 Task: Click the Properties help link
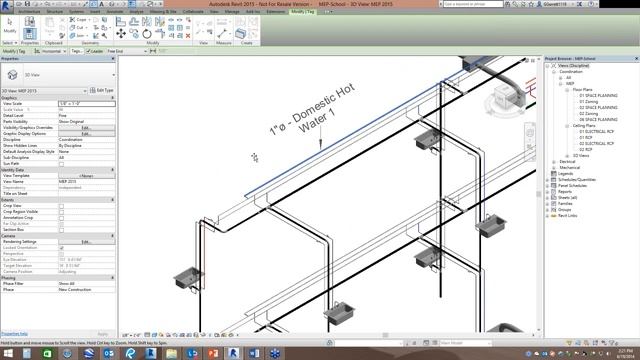(15, 334)
